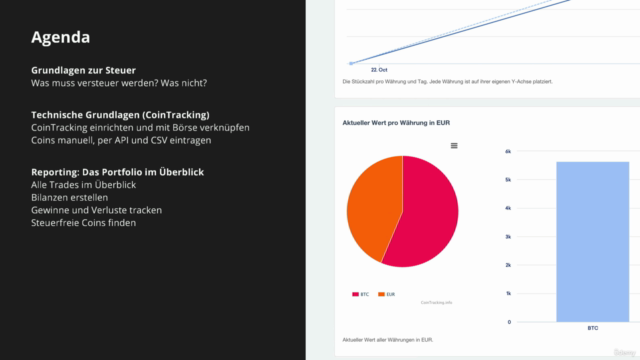Click the blue line in top chart
The height and width of the screenshot is (360, 640).
(461, 31)
